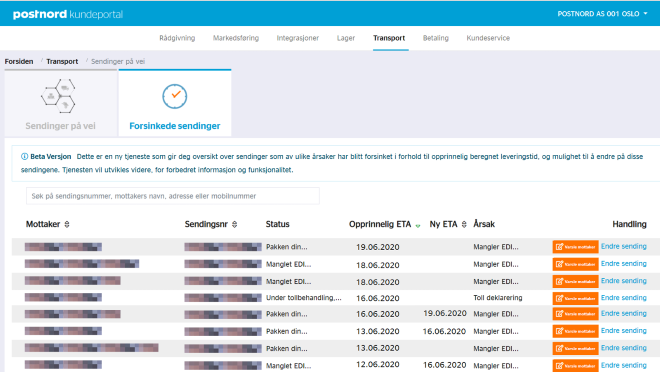Click Varsle mottaker in the 12.06.2020 row
The height and width of the screenshot is (372, 660).
tap(575, 366)
